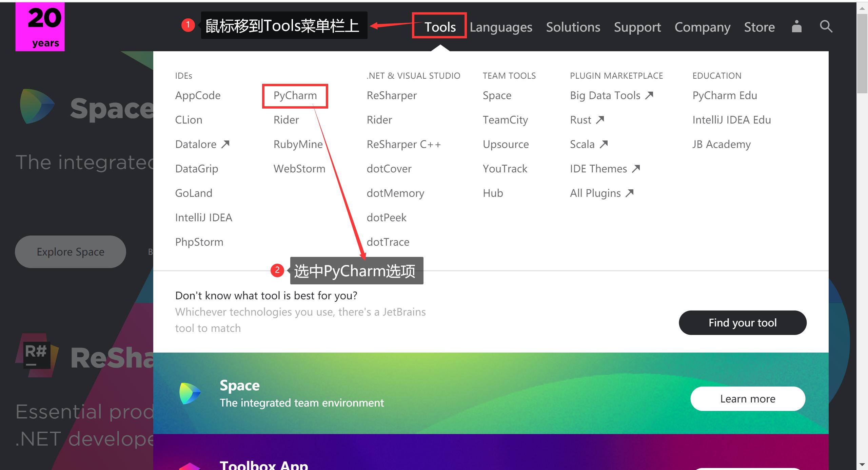Open YouTrack link
This screenshot has height=470, width=868.
pos(505,169)
